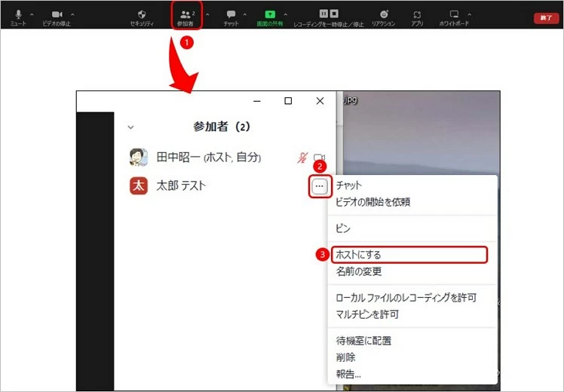This screenshot has height=392, width=564.
Task: Collapse participants panel with chevron beside 参加者 (2)
Action: (x=131, y=127)
